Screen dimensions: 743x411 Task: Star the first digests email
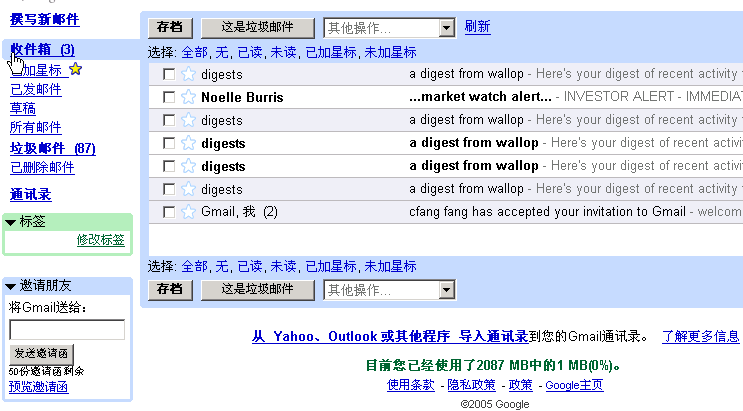coord(188,74)
